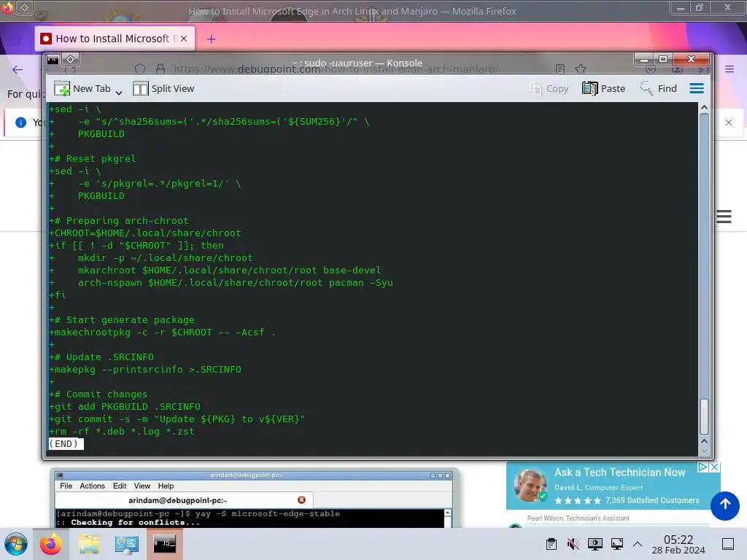
Task: Open a new Firefox tab
Action: 211,39
